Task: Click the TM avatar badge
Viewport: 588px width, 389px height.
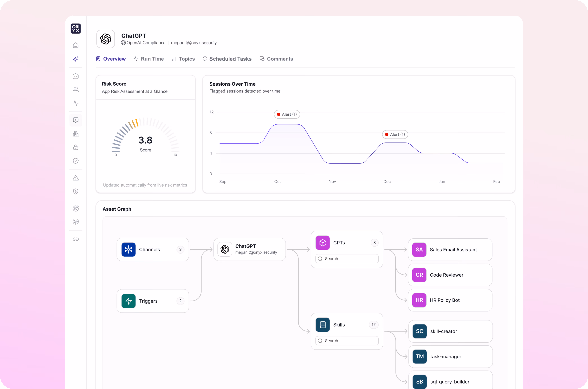Action: (420, 356)
